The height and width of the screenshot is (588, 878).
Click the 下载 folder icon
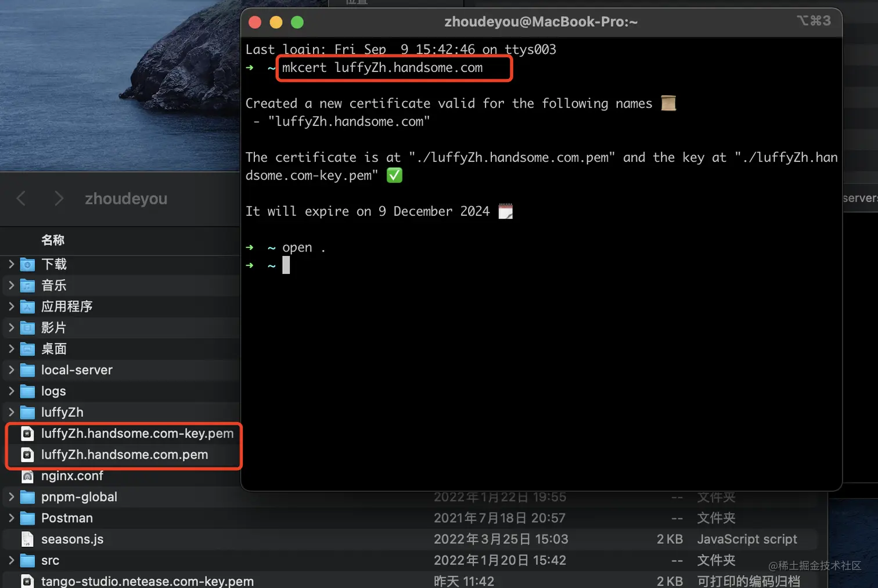(27, 265)
